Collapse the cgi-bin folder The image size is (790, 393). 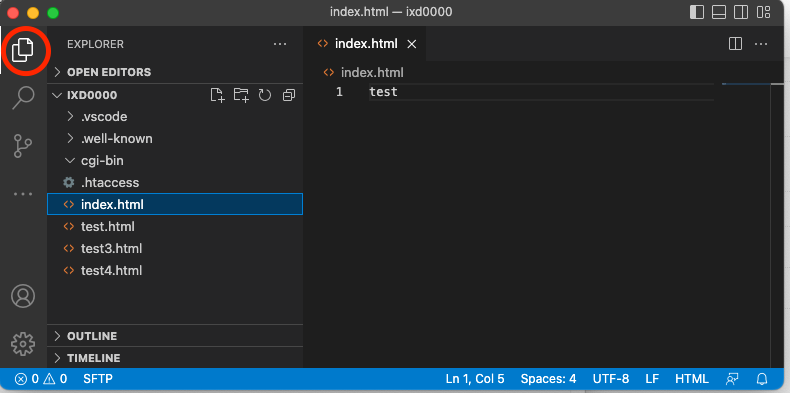pos(175,161)
